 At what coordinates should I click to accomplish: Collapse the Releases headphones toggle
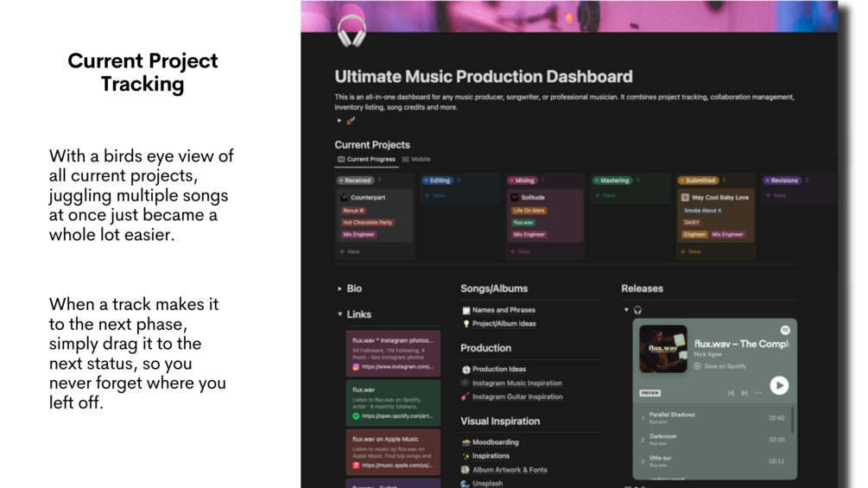pos(627,310)
